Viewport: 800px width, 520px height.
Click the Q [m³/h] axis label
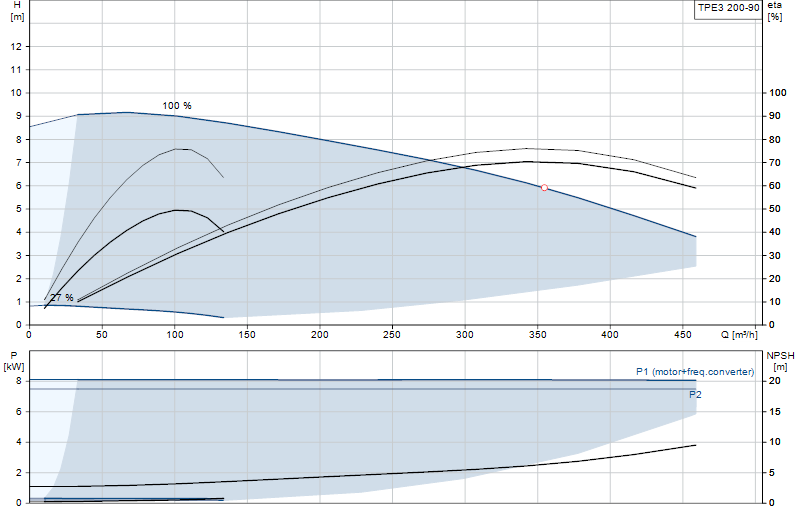click(x=739, y=335)
